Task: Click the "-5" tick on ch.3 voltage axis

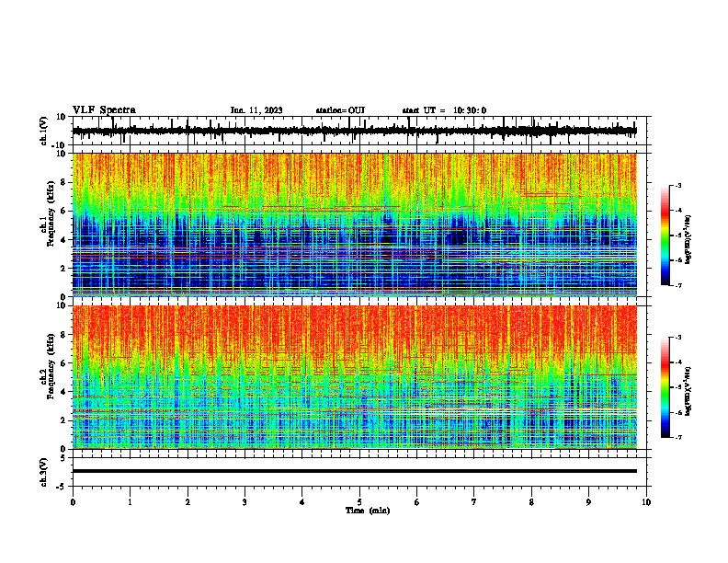Action: 63,487
